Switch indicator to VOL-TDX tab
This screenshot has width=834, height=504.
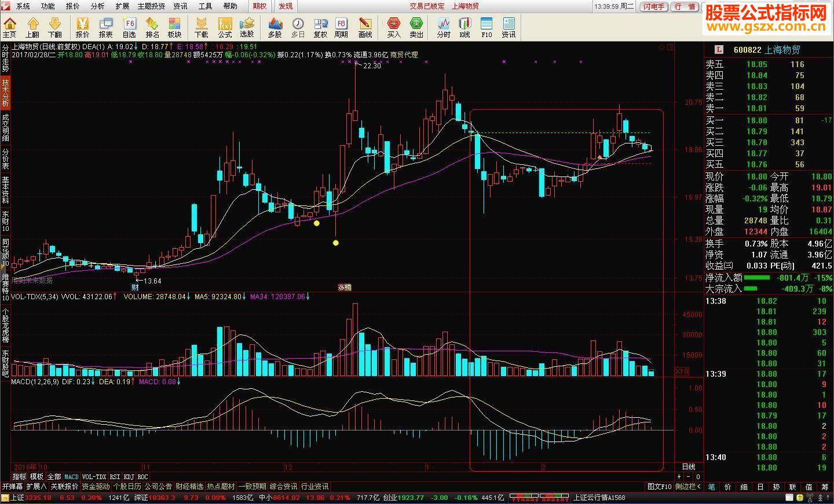pyautogui.click(x=94, y=477)
